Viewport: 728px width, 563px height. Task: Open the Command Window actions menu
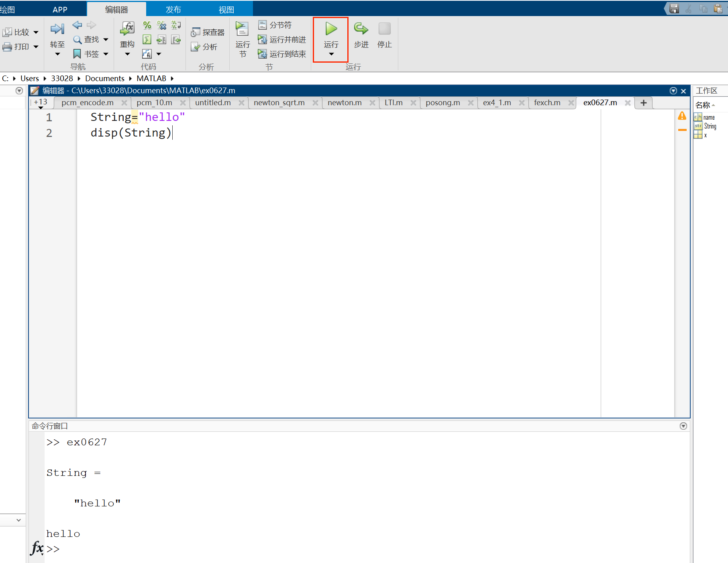click(683, 426)
